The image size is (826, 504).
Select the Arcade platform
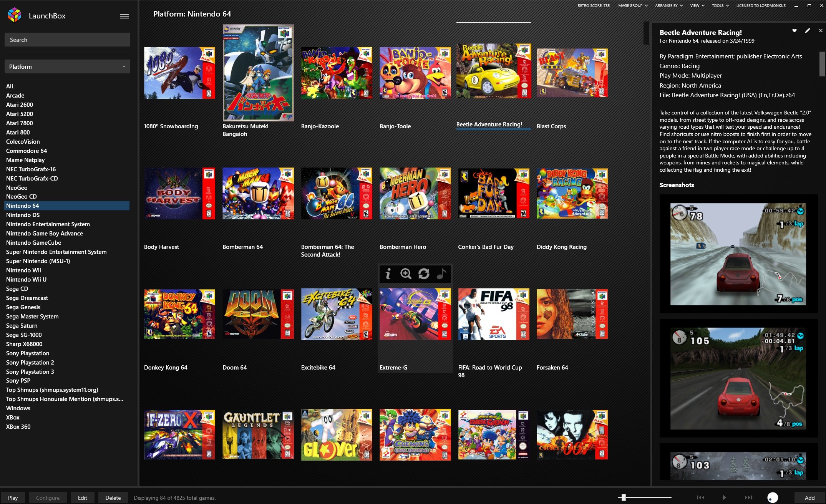(67, 95)
